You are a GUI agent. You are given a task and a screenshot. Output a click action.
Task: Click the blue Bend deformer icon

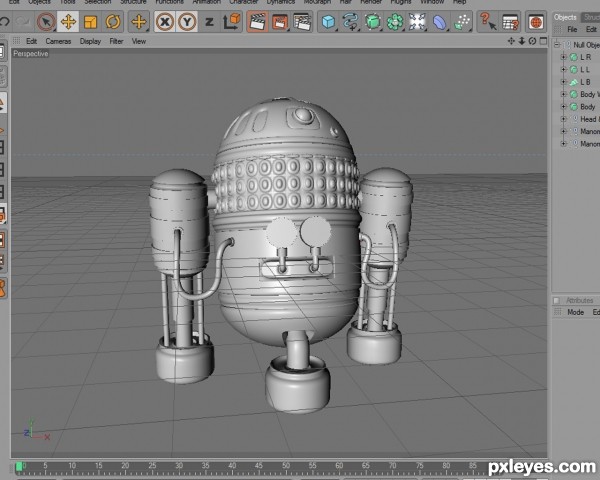point(440,22)
